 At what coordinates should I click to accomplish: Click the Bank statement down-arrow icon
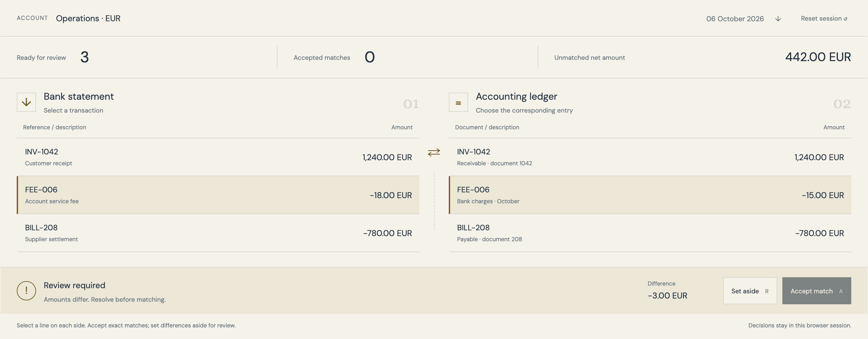pyautogui.click(x=26, y=102)
